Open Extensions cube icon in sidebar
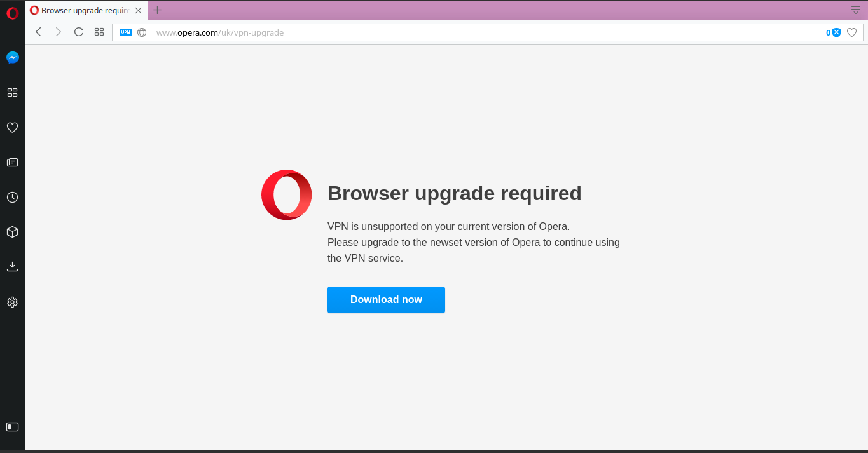The image size is (868, 453). click(x=12, y=233)
